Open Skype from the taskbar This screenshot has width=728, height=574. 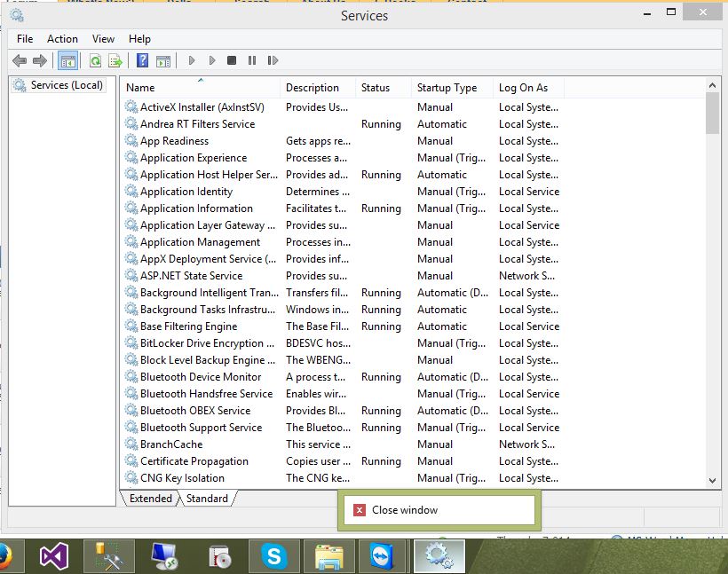[274, 556]
